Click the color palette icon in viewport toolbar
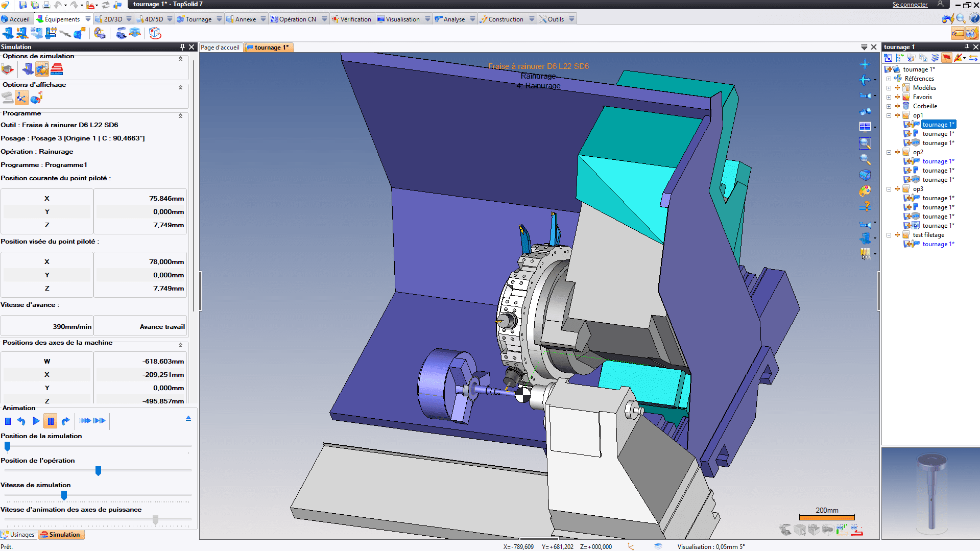Image resolution: width=980 pixels, height=551 pixels. tap(865, 191)
